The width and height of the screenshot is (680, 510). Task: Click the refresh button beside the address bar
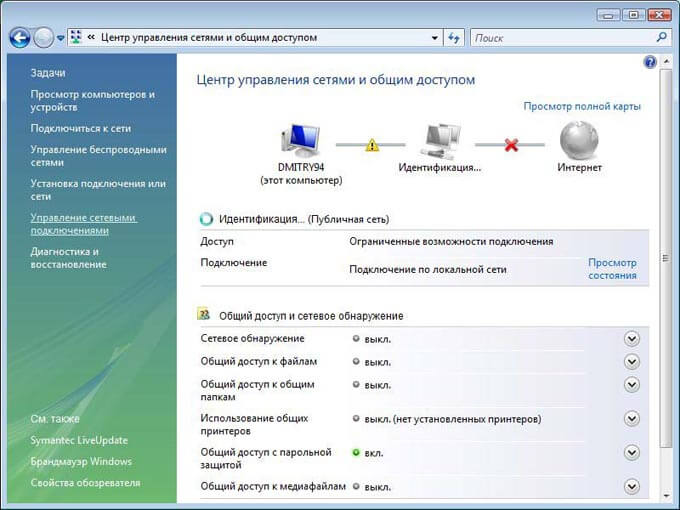pyautogui.click(x=455, y=37)
